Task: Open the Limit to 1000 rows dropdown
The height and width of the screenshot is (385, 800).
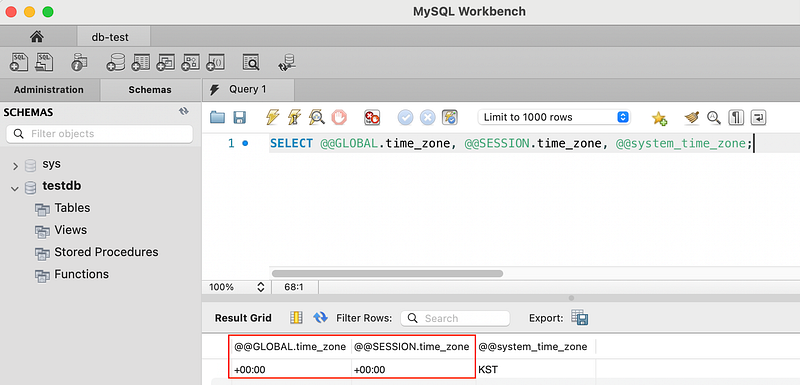Action: 554,117
